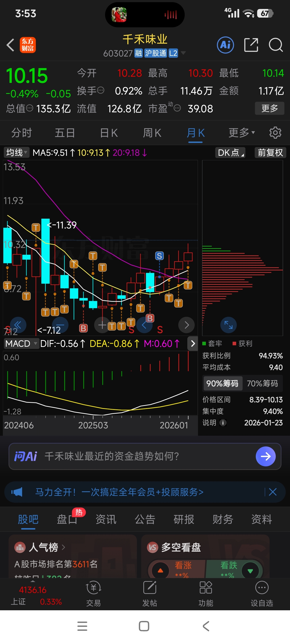Open the 资讯 tab

pos(106,519)
